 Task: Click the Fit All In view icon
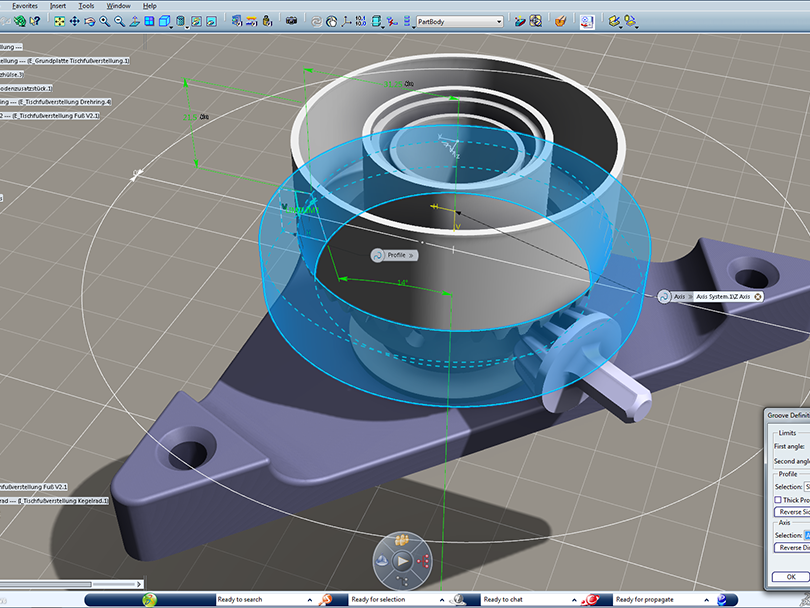pyautogui.click(x=60, y=21)
